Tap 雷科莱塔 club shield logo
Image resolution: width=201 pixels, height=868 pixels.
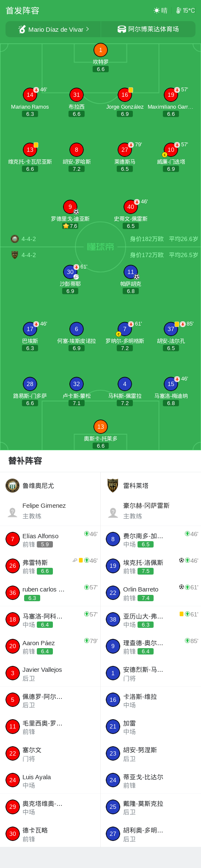click(113, 485)
